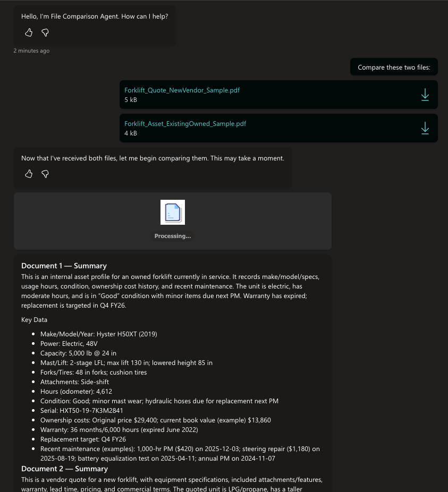The height and width of the screenshot is (492, 448).
Task: Click the 'Processing...' status label
Action: [x=173, y=236]
